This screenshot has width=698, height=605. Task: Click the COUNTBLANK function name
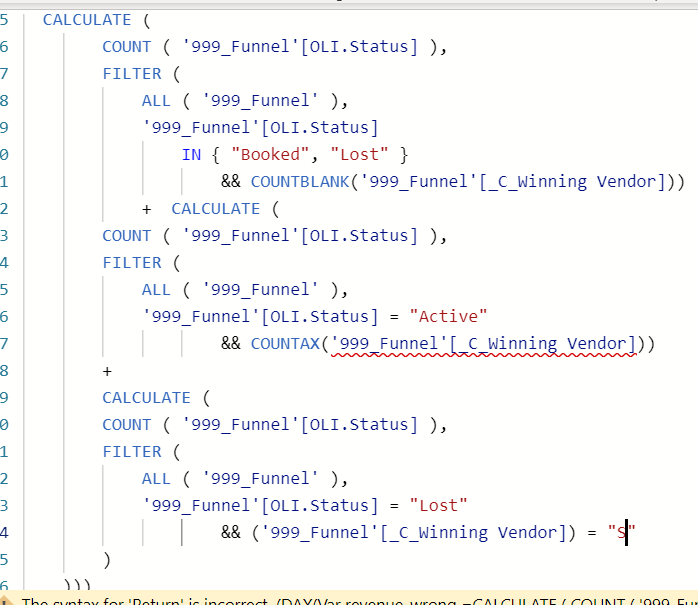pyautogui.click(x=300, y=182)
